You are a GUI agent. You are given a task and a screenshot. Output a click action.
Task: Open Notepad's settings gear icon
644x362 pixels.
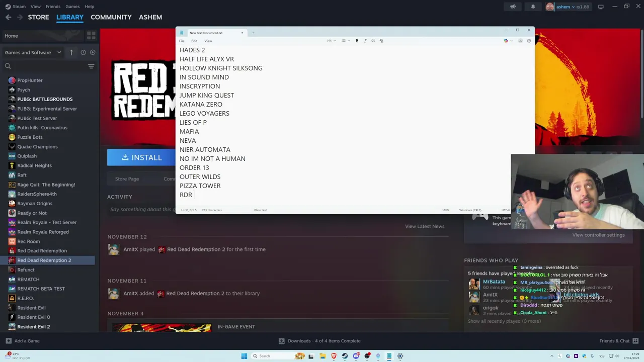point(529,41)
